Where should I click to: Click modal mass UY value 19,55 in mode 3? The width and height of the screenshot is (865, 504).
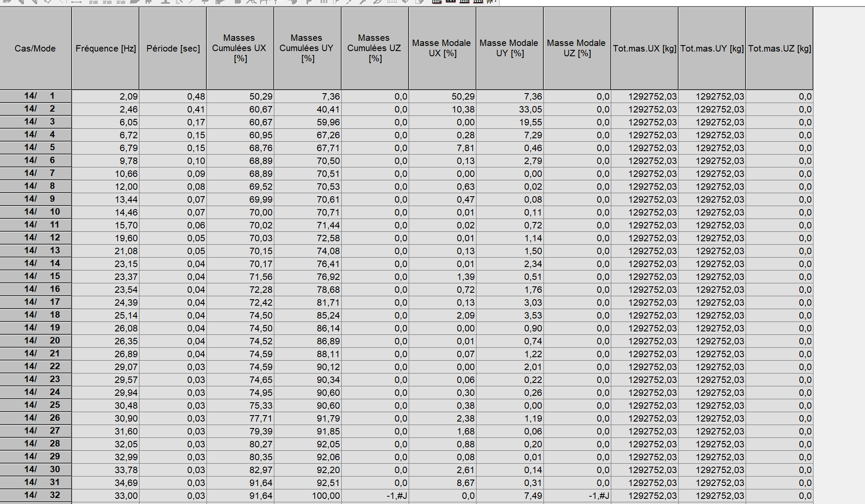tap(510, 122)
